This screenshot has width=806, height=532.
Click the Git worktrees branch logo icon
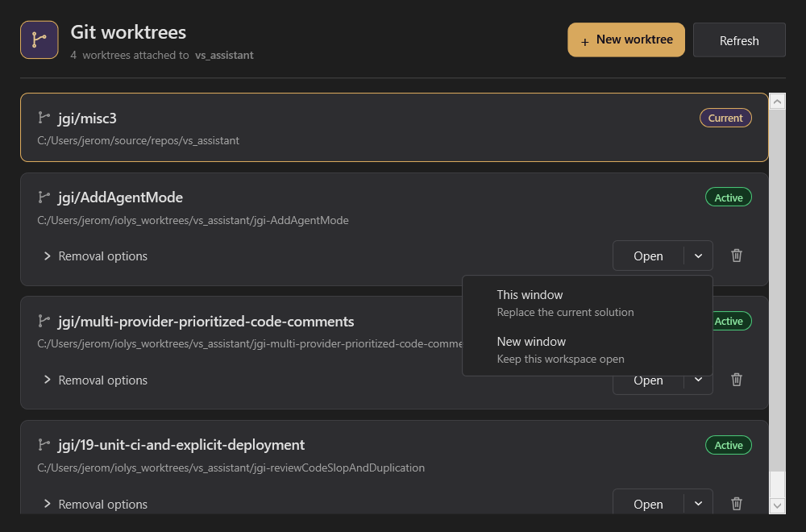(x=39, y=39)
